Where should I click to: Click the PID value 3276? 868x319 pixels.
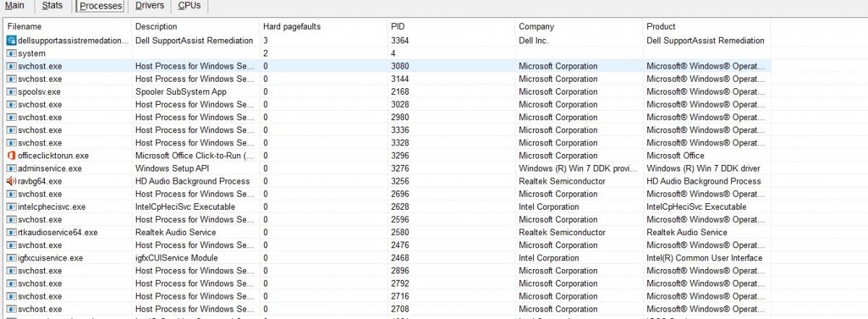(x=400, y=169)
